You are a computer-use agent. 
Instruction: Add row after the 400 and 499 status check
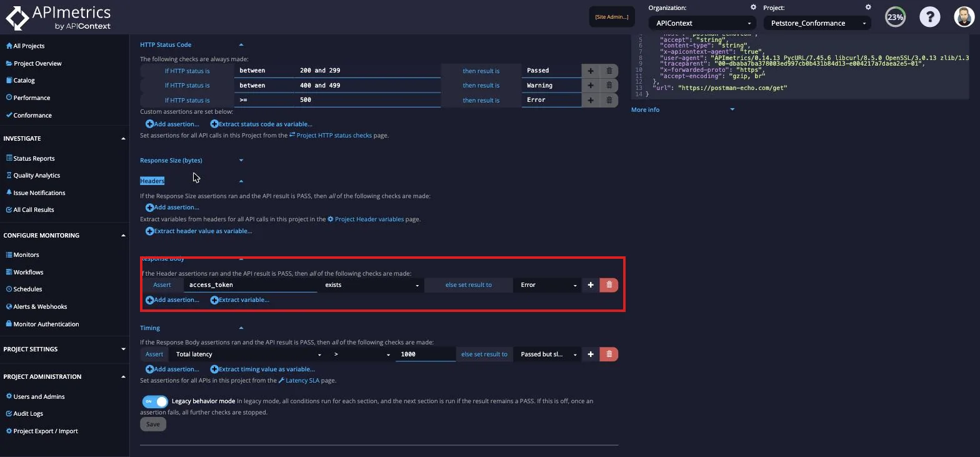pyautogui.click(x=591, y=85)
